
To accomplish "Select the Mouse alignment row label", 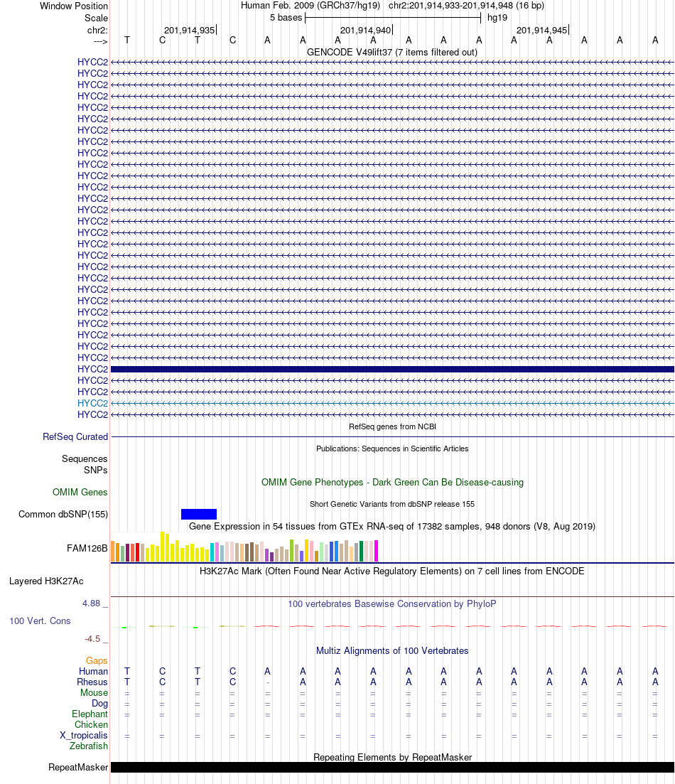I will click(94, 692).
